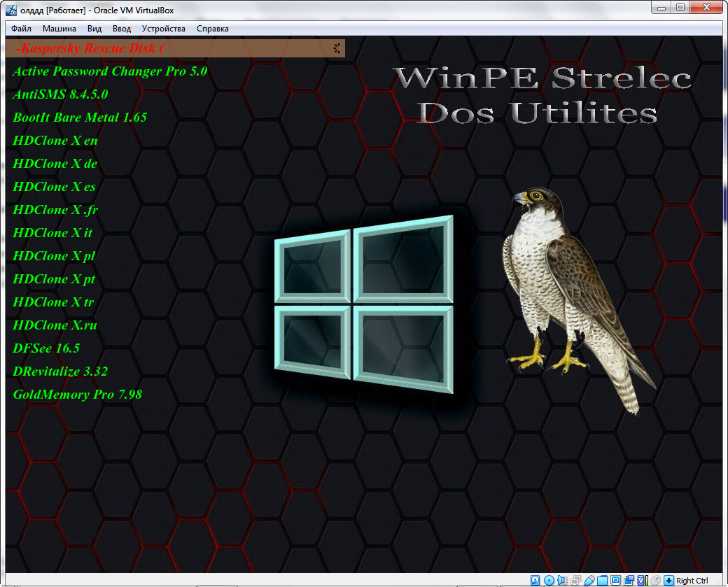Pick HDClone X tr entry
This screenshot has height=587, width=728.
pyautogui.click(x=53, y=302)
